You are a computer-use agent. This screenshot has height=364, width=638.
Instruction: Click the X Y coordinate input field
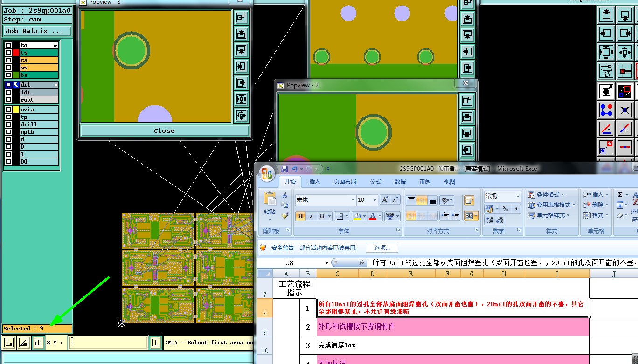point(108,343)
